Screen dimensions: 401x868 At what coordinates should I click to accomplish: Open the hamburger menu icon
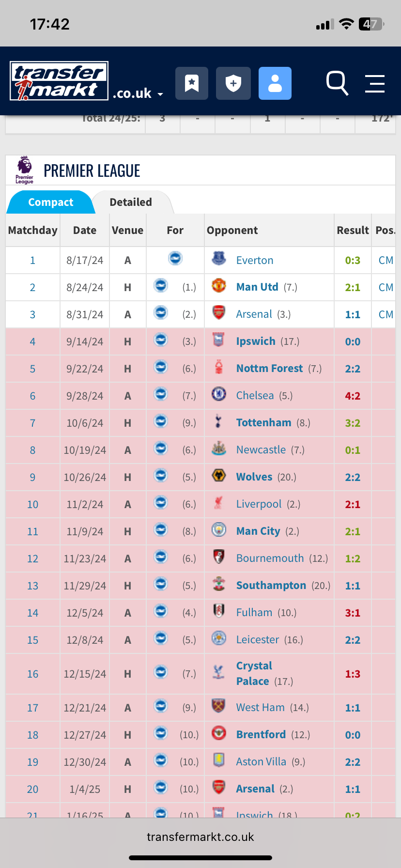pos(375,83)
